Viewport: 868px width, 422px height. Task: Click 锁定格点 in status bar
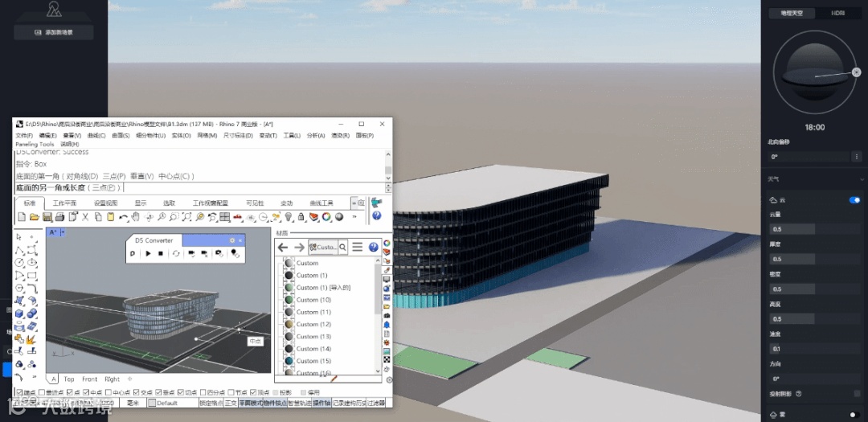point(211,404)
